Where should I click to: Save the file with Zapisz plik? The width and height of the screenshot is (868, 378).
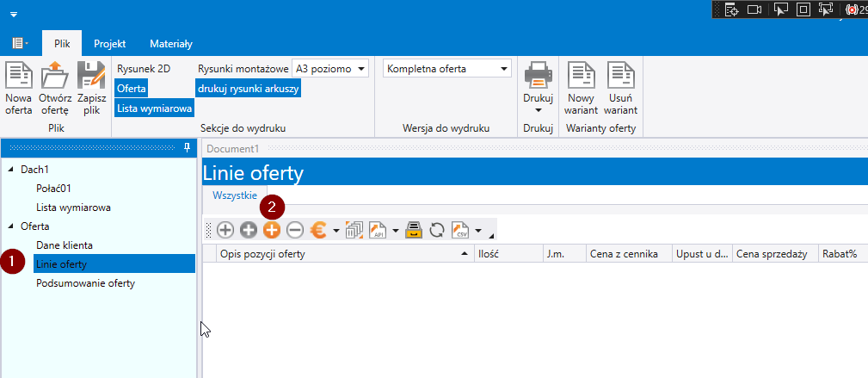tap(91, 76)
